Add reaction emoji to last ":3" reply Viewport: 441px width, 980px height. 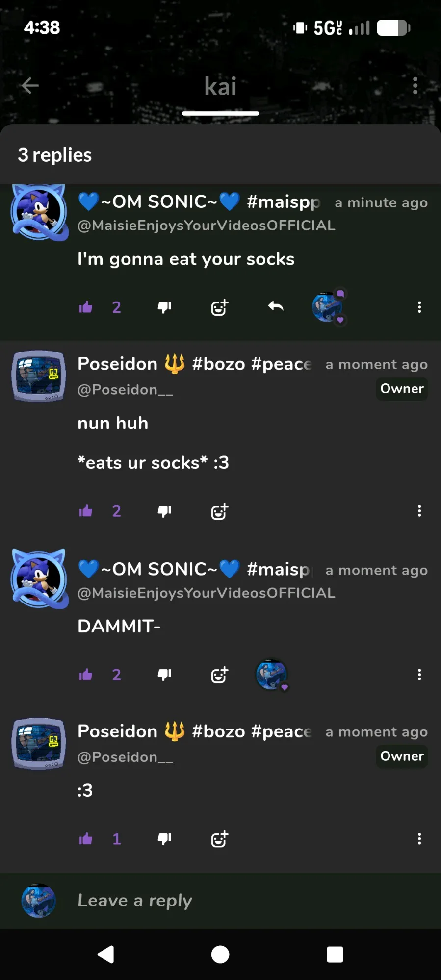[219, 839]
